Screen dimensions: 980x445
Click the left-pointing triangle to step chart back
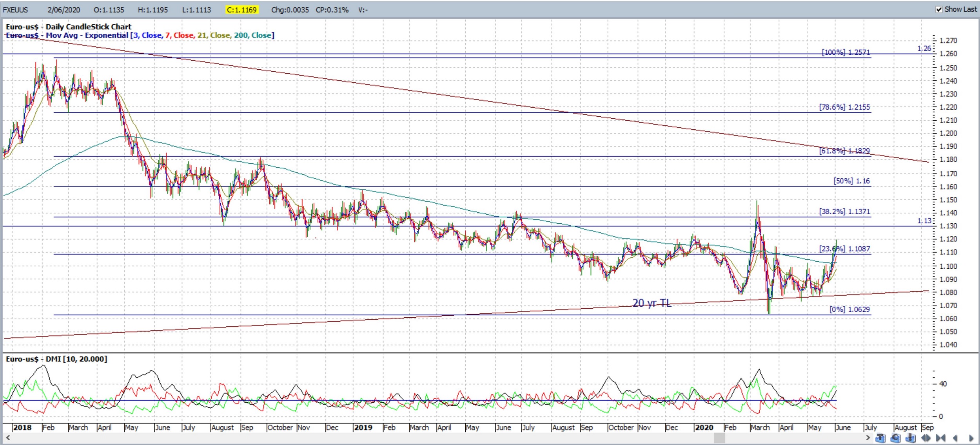[x=955, y=438]
